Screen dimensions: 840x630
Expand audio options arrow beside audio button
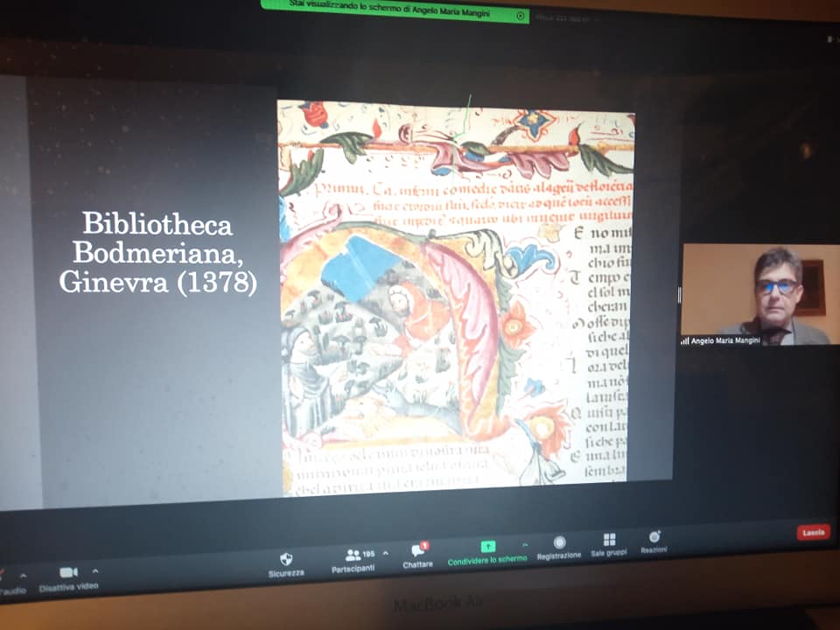point(23,576)
